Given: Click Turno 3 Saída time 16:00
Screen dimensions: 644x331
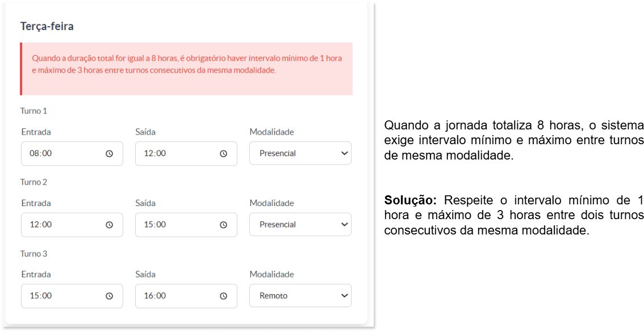Looking at the screenshot, I should (x=186, y=296).
